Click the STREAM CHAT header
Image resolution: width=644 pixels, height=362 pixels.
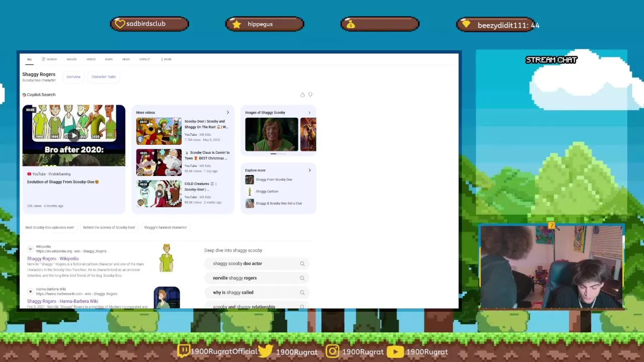551,60
